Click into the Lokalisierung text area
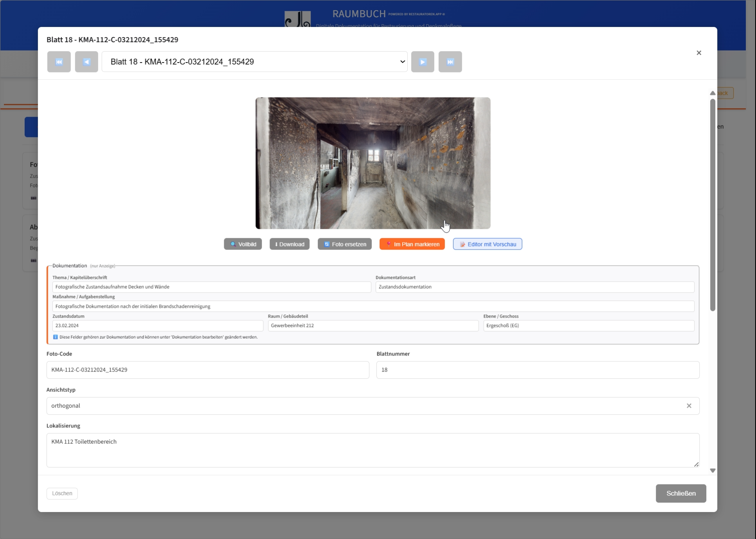The height and width of the screenshot is (539, 756). click(x=373, y=450)
